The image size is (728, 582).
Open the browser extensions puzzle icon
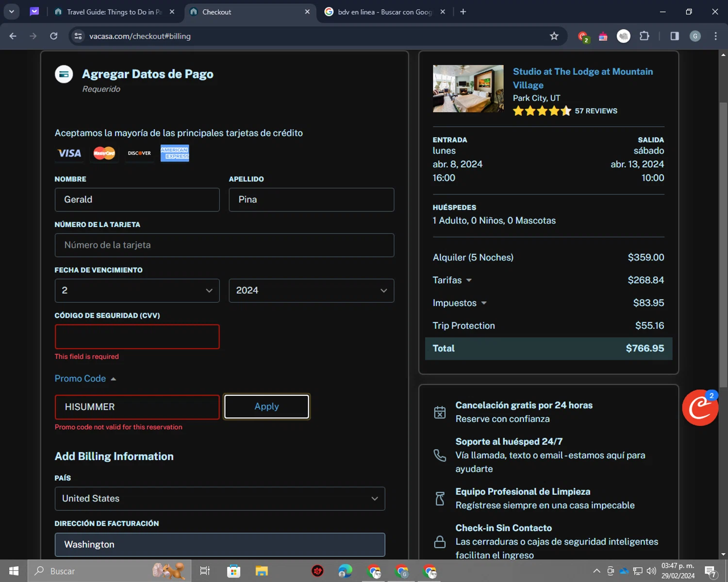[644, 36]
